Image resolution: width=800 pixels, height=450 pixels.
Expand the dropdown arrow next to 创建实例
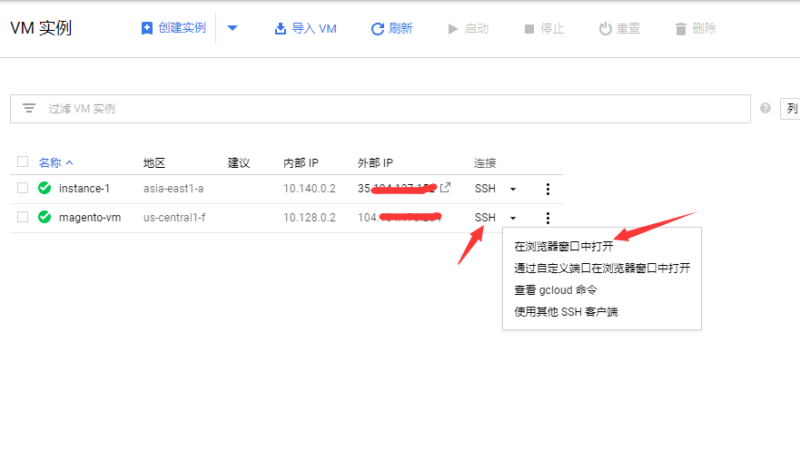pos(232,28)
